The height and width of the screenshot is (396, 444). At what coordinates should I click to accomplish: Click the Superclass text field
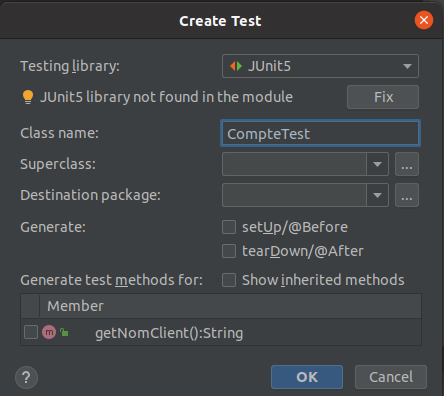(x=294, y=164)
